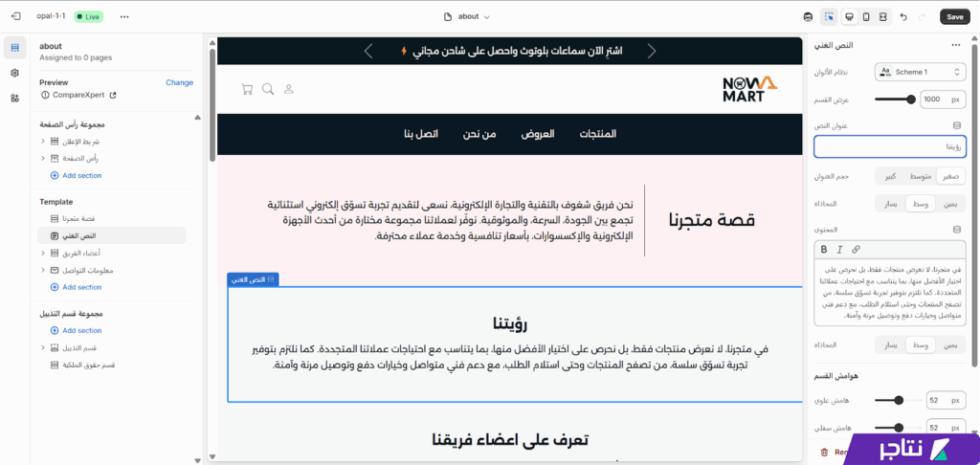Click the Save button
The height and width of the screenshot is (465, 980).
point(953,16)
